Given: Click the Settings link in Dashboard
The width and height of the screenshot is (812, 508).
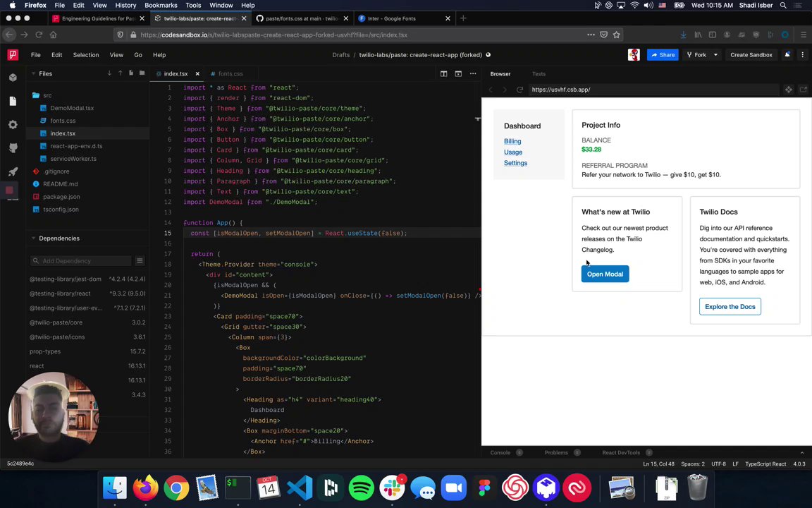Looking at the screenshot, I should click(515, 163).
